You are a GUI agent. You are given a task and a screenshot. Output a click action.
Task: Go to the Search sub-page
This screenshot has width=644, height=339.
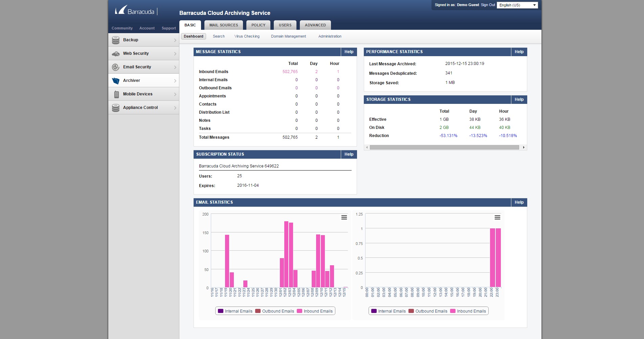point(219,36)
